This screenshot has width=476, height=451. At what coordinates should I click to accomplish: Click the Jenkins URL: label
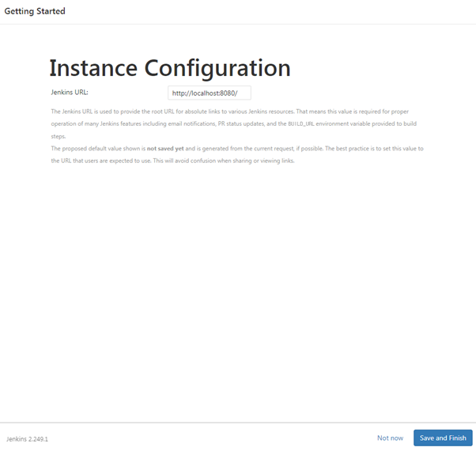(x=70, y=93)
